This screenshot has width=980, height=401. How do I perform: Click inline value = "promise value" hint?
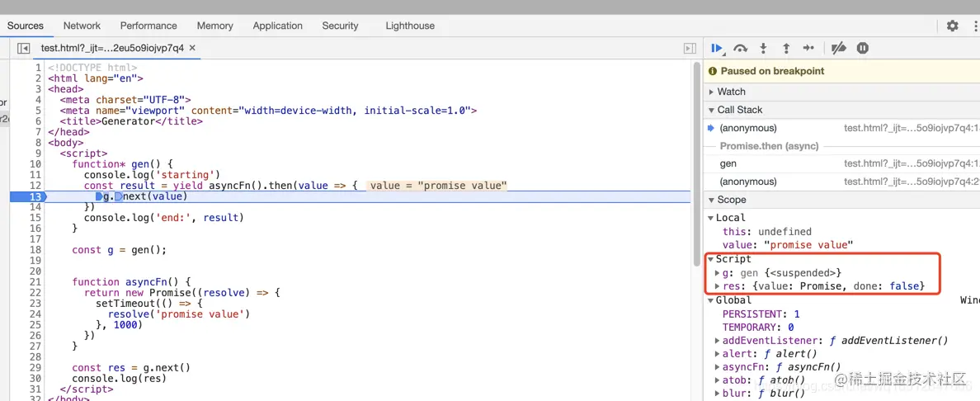coord(437,186)
